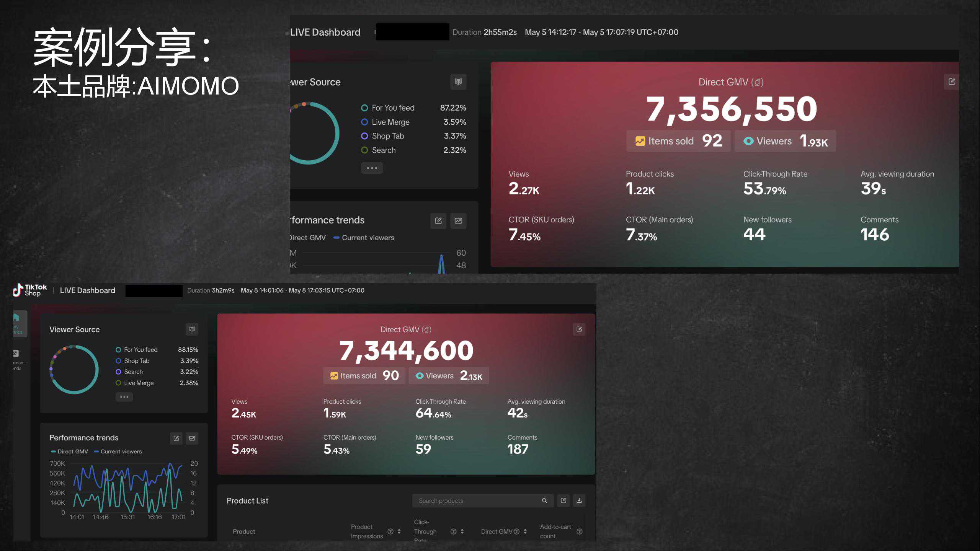
Task: Click Viewers eye icon next to 2.13K
Action: click(420, 376)
